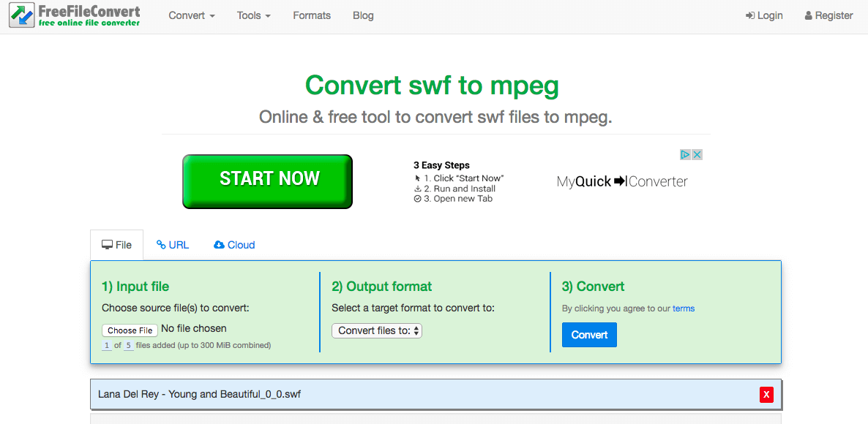The width and height of the screenshot is (868, 424).
Task: Expand the Convert menu
Action: pyautogui.click(x=192, y=15)
